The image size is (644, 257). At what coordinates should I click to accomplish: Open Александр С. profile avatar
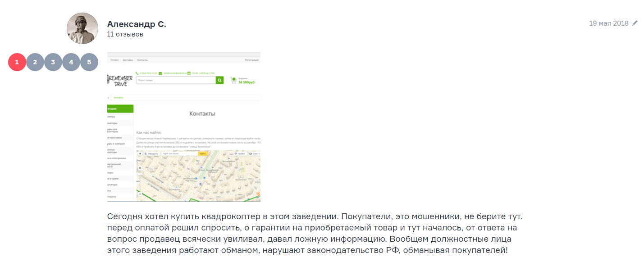click(x=82, y=28)
